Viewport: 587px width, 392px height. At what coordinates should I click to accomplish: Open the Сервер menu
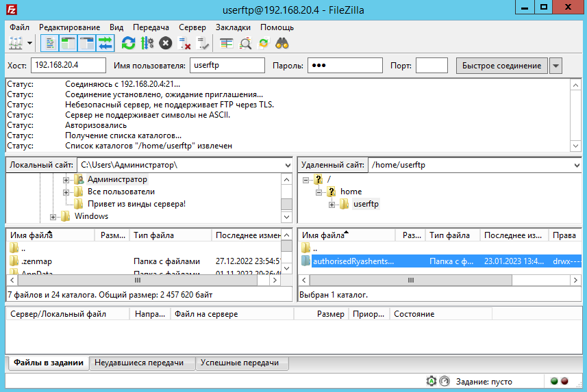pos(192,27)
